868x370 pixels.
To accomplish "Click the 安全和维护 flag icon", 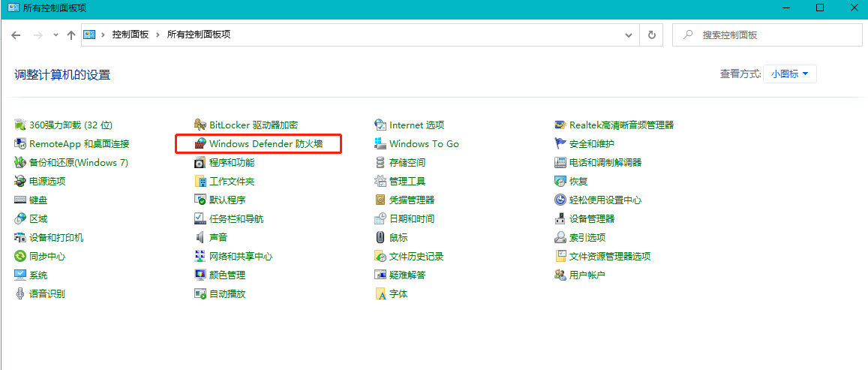I will [x=560, y=143].
